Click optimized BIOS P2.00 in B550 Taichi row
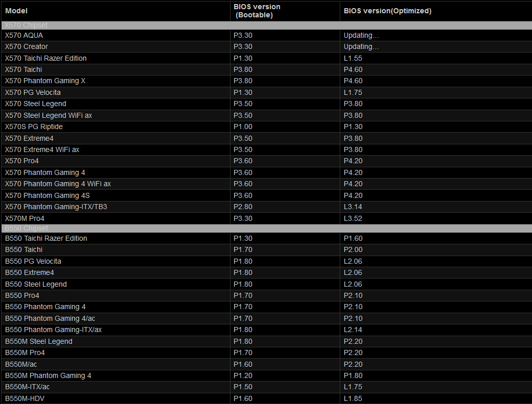The width and height of the screenshot is (532, 404). pyautogui.click(x=353, y=249)
